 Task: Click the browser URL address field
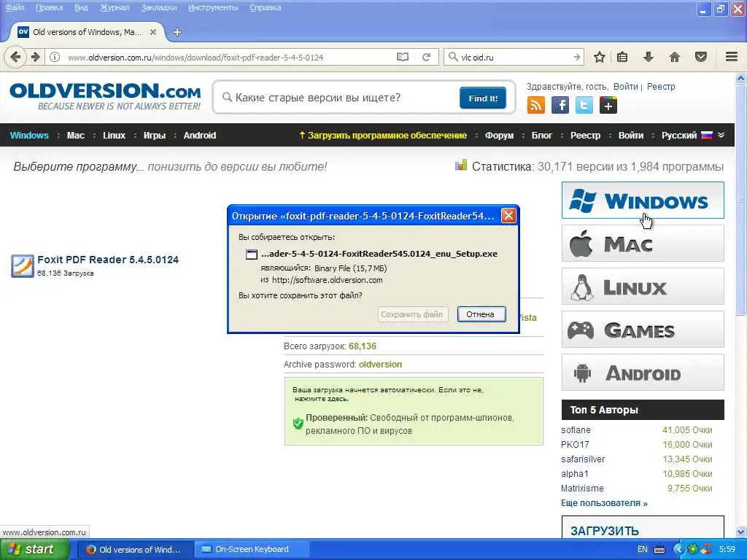tap(228, 57)
